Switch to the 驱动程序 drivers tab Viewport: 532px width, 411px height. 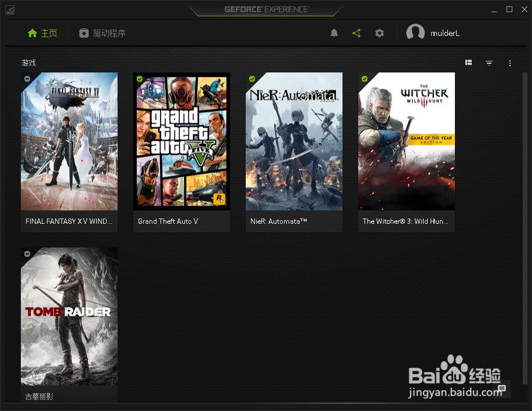click(x=102, y=33)
